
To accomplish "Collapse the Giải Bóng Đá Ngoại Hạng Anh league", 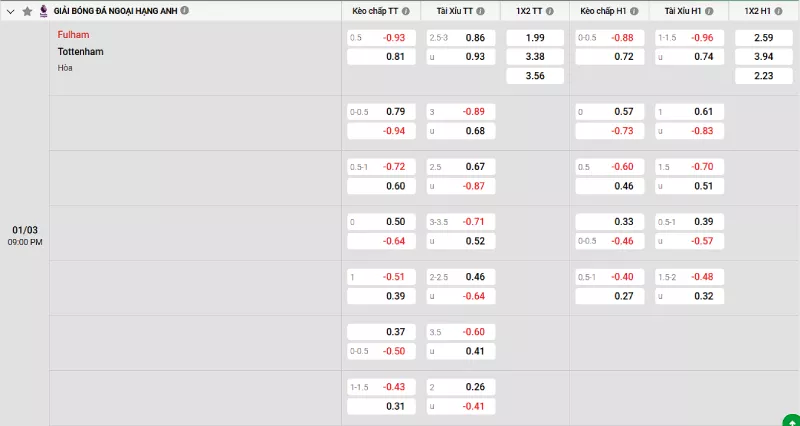I will tap(11, 11).
